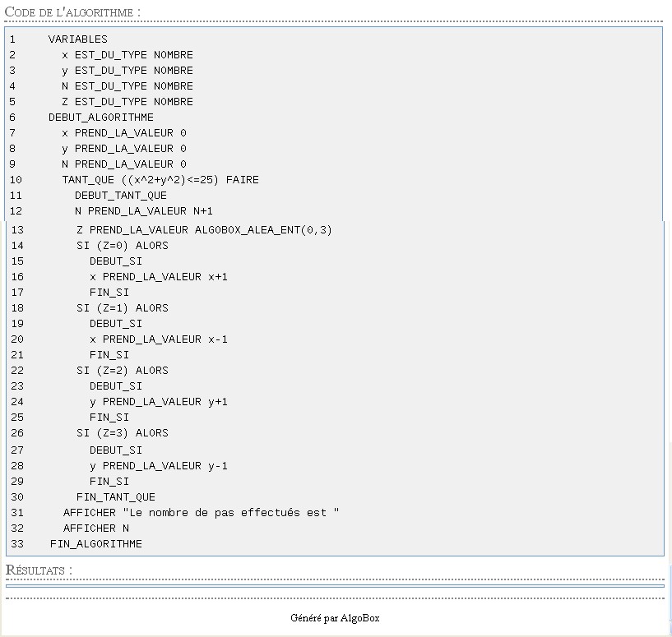Click line 'N EST_DU_TYPE NOMBRE'

click(127, 86)
